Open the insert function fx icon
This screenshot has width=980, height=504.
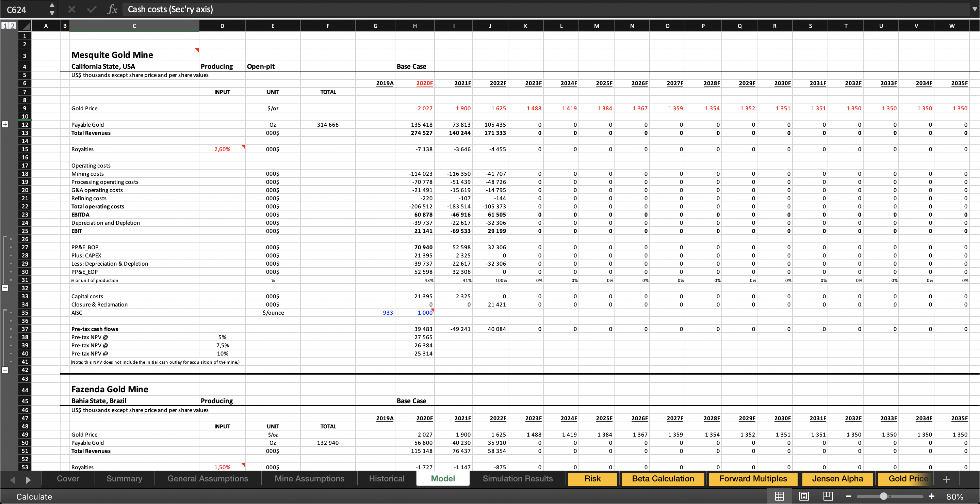(112, 9)
